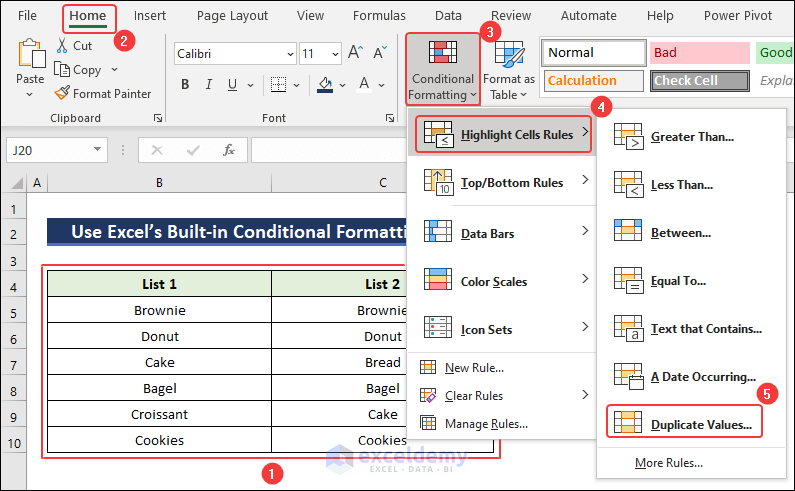Choose Text that Contains rule
Viewport: 795px width, 491px height.
(692, 329)
